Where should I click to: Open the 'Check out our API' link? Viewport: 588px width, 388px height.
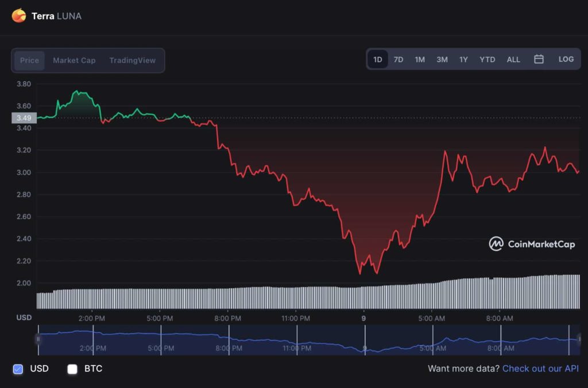coord(540,368)
